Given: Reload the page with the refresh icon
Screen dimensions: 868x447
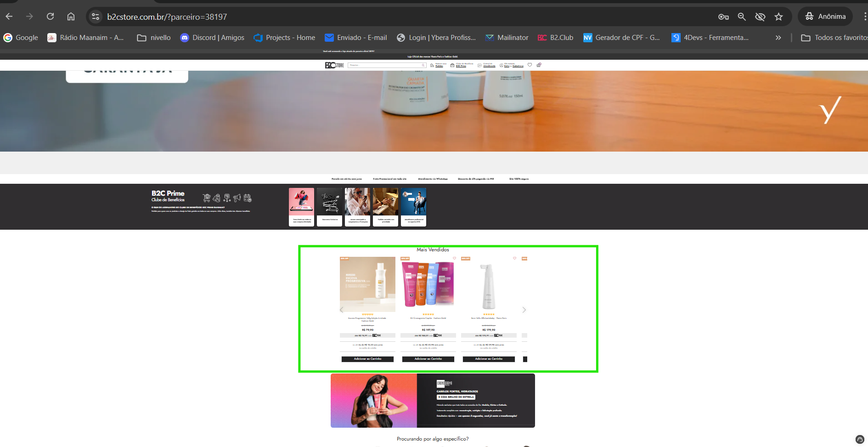Looking at the screenshot, I should [51, 17].
